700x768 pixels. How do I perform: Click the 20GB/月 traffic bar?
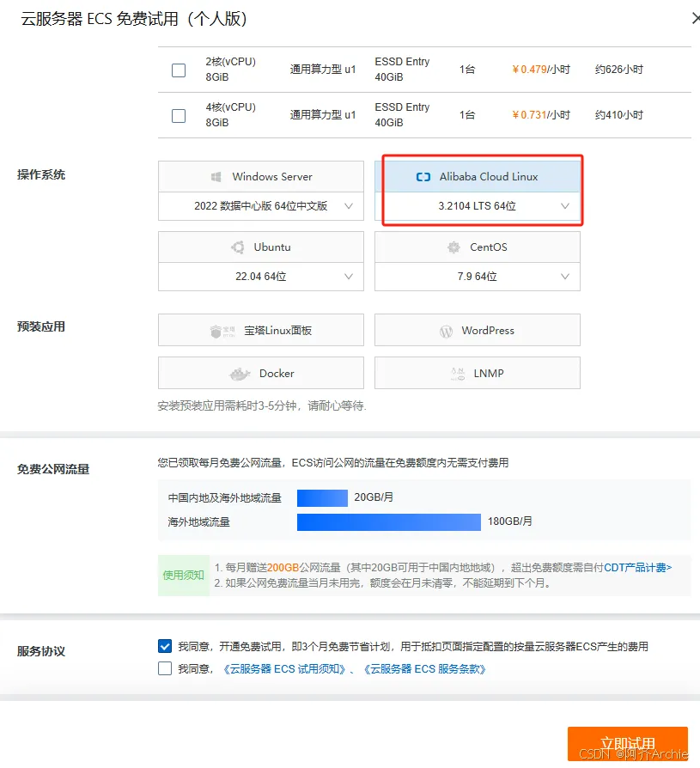coord(322,497)
